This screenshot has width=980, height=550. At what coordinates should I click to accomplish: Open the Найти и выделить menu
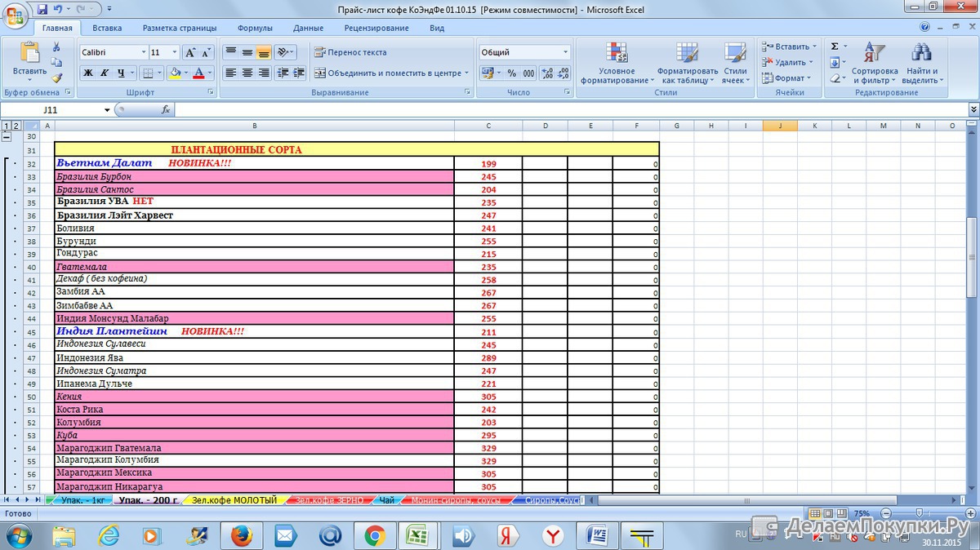coord(922,62)
